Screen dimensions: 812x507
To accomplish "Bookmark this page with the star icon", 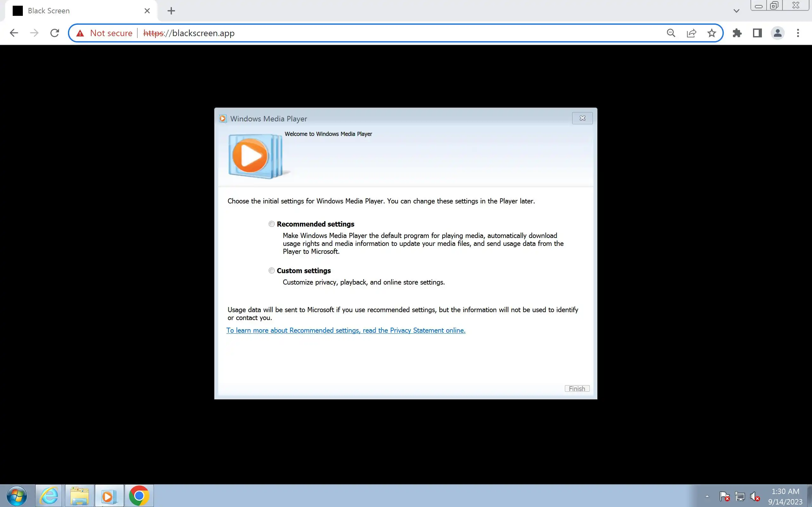I will (711, 33).
